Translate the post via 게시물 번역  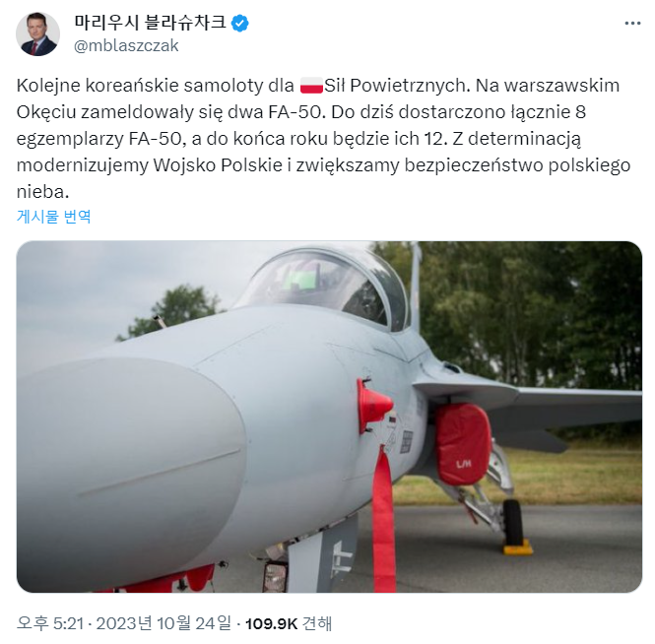click(x=53, y=217)
